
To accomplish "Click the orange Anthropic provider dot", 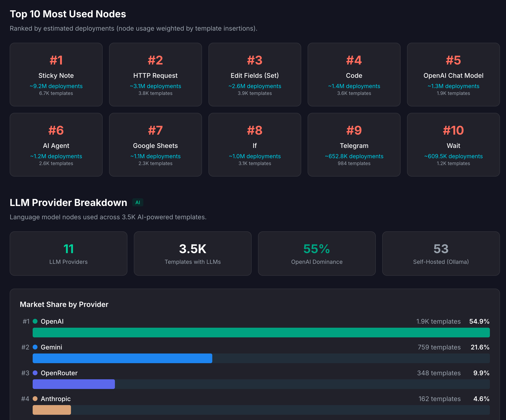I will 36,399.
